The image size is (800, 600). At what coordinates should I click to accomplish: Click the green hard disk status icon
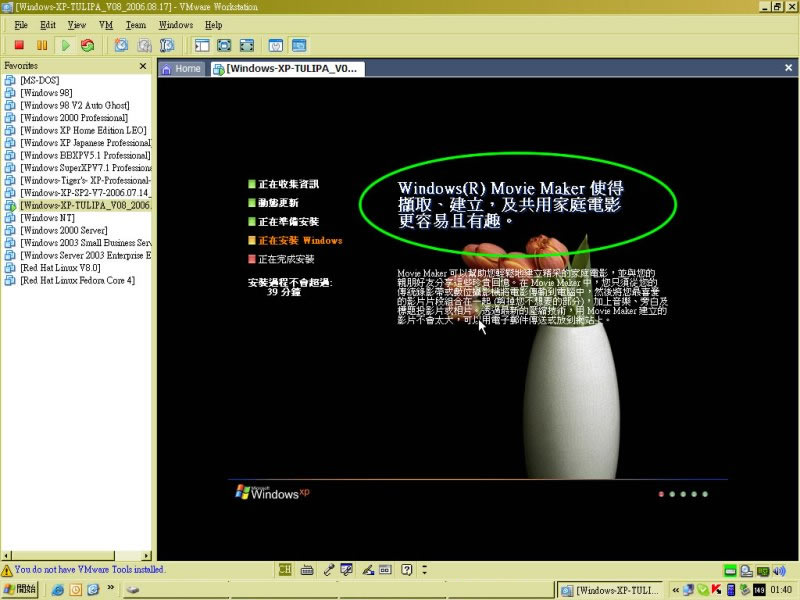coord(730,571)
